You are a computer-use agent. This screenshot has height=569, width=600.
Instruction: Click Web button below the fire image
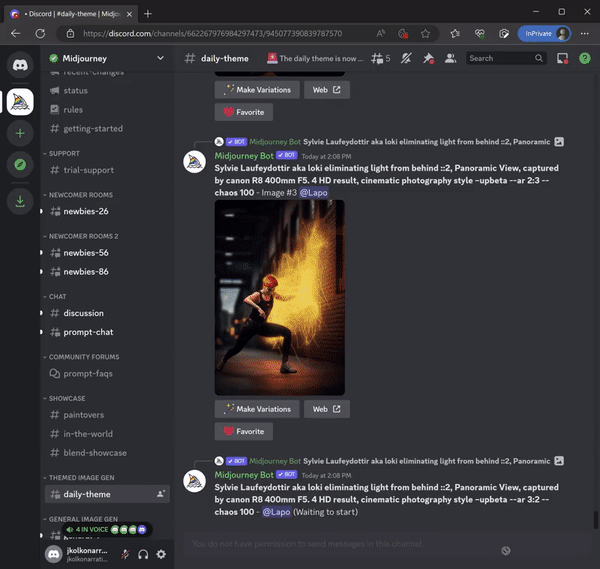(x=327, y=409)
